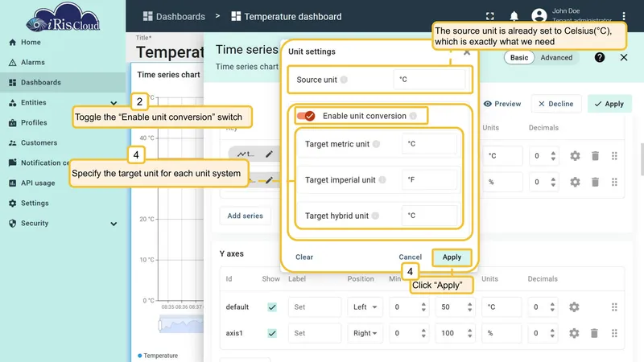Open the help question mark icon

coord(600,57)
